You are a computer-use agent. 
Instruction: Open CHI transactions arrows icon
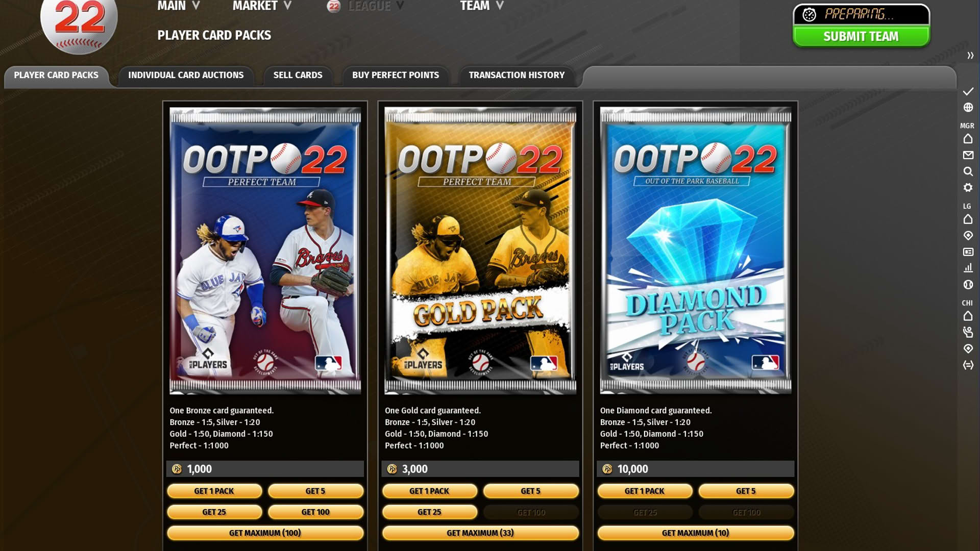click(x=968, y=365)
